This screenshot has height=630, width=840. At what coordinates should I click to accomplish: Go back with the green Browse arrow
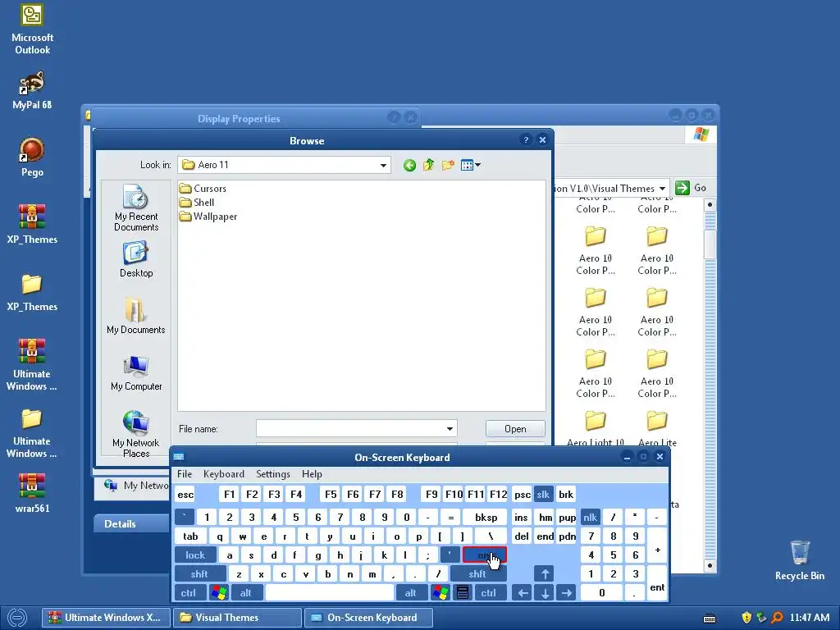(x=409, y=165)
